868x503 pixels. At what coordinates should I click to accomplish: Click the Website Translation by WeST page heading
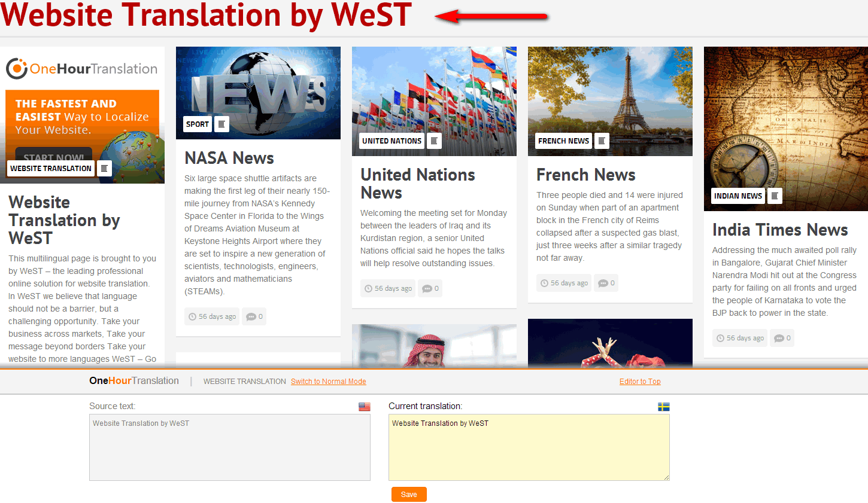coord(206,14)
